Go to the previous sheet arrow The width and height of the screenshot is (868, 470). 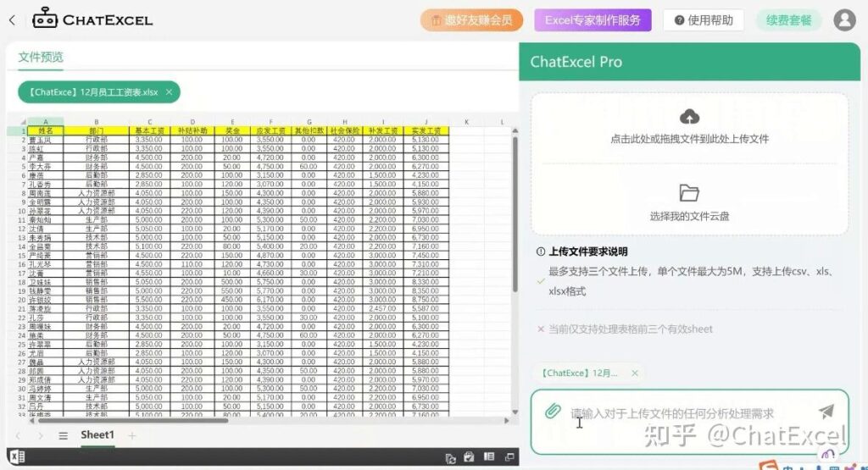[x=18, y=436]
